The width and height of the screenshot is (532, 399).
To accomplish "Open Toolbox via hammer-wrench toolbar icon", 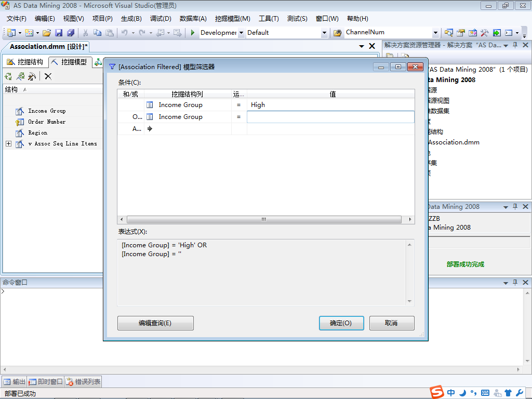I will [485, 33].
